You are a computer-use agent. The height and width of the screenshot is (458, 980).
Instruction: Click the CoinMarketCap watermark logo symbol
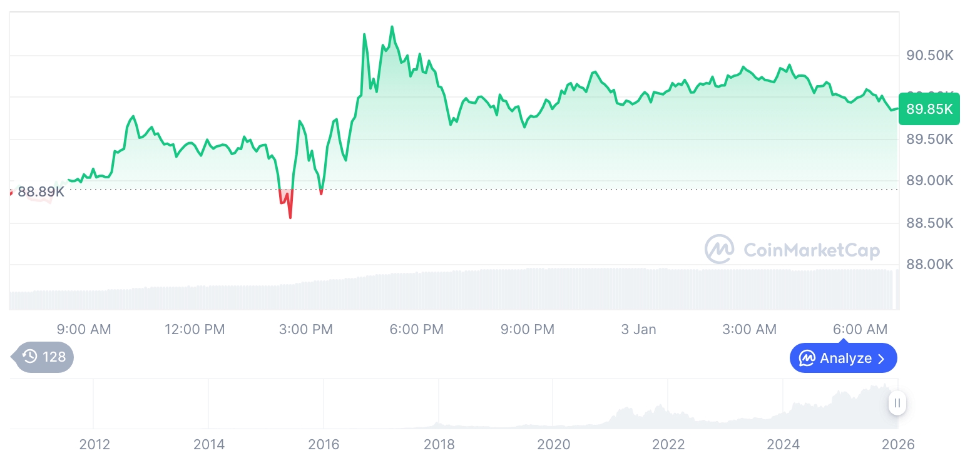(x=719, y=250)
